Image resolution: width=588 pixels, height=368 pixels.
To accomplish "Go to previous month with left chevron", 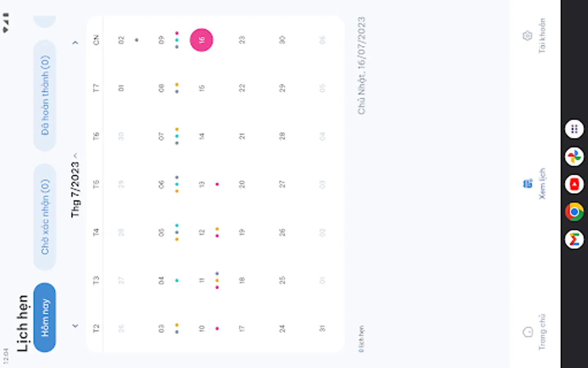I will (75, 326).
